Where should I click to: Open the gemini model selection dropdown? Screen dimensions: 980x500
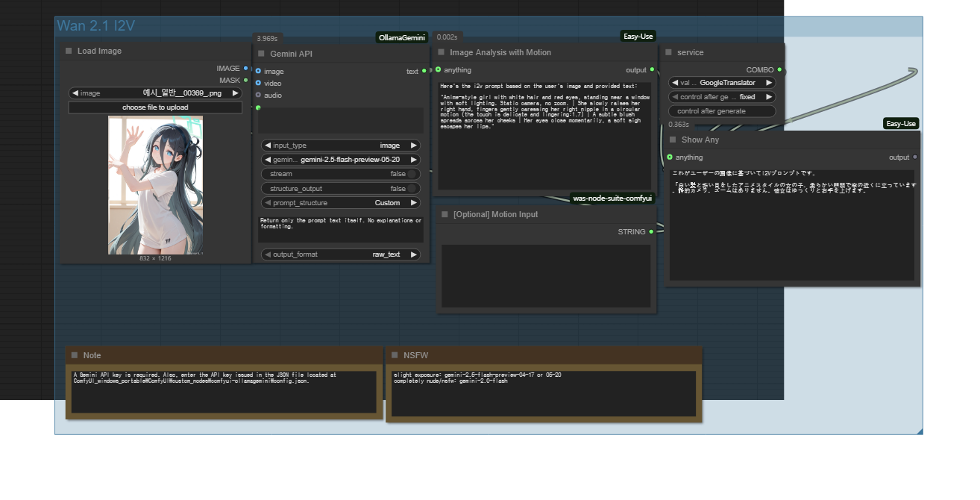click(x=341, y=160)
